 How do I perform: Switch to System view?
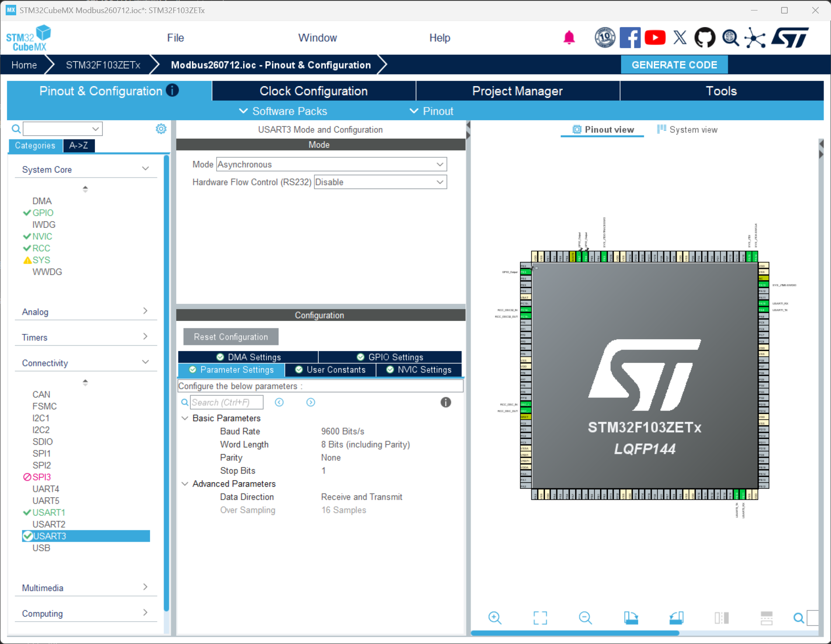(x=687, y=130)
